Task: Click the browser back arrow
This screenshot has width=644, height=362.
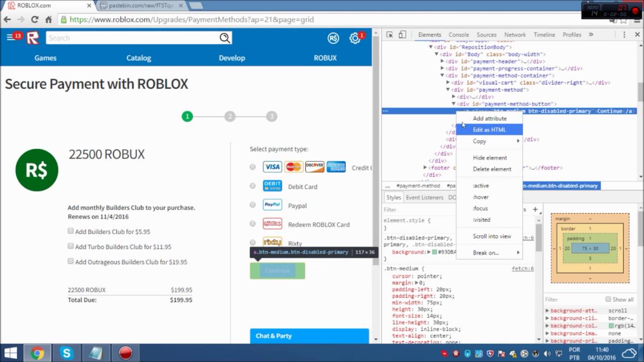Action: 7,20
